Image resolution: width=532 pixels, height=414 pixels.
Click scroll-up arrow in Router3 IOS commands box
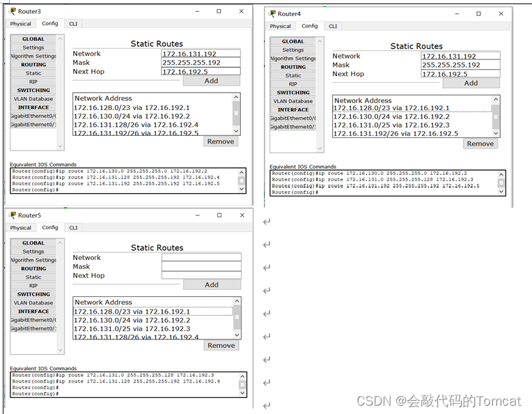pos(242,172)
